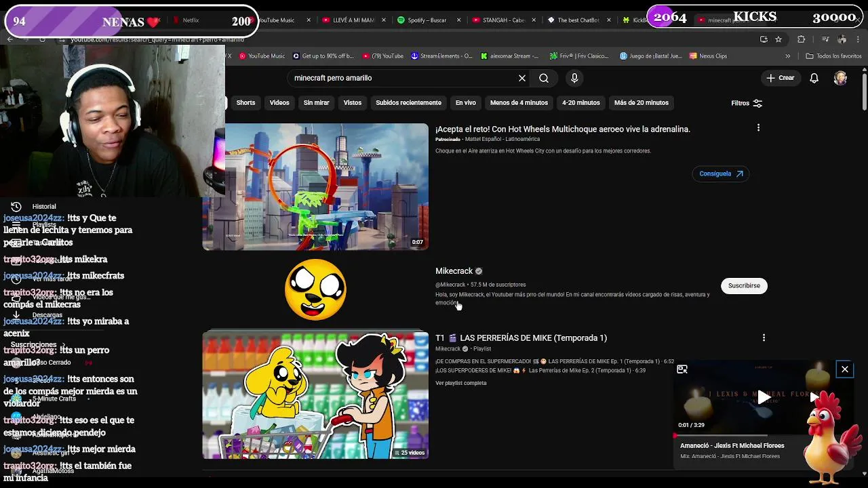868x488 pixels.
Task: Click the Crear button
Action: 781,78
